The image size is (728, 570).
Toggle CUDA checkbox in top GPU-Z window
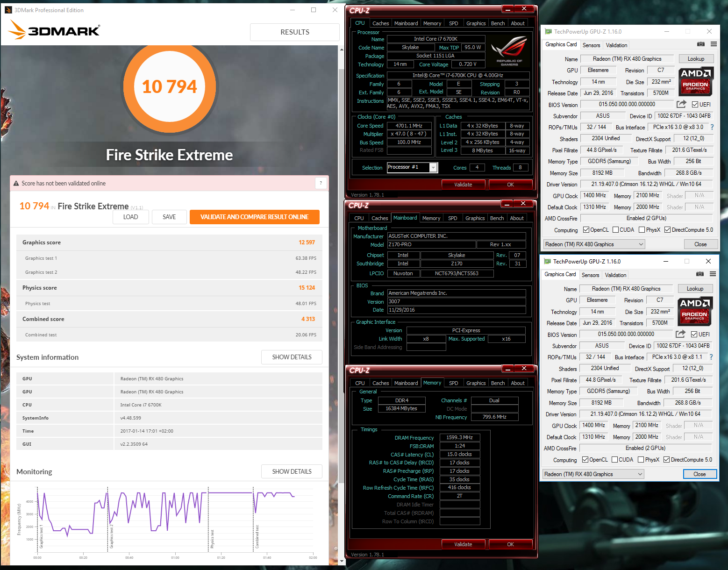click(616, 230)
